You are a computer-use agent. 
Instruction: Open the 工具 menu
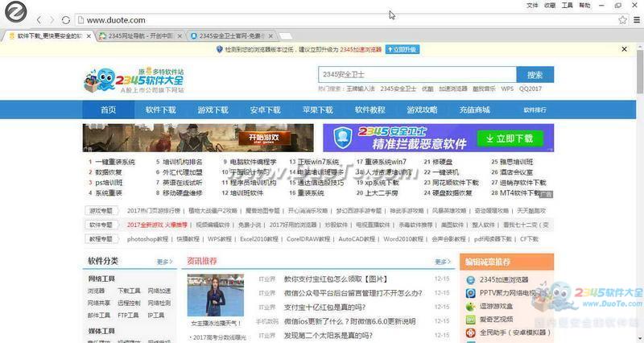(x=568, y=6)
